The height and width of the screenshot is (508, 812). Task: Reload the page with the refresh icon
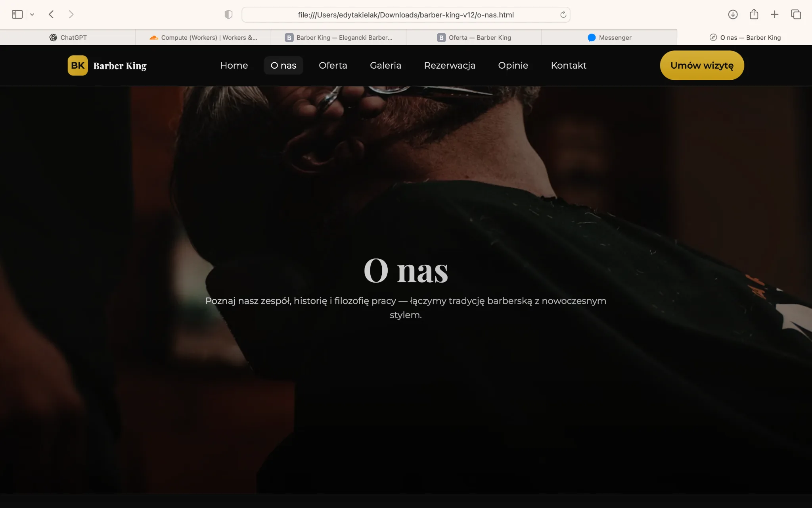(x=563, y=15)
